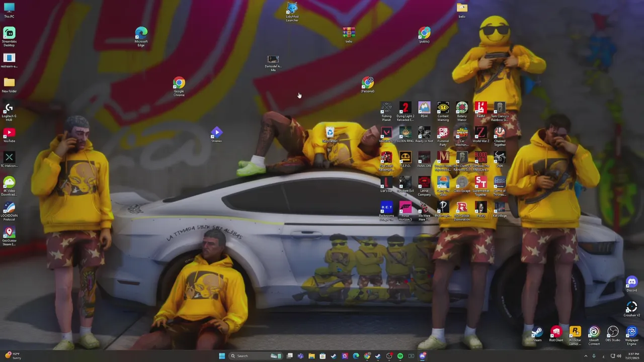This screenshot has width=644, height=362.
Task: Launch Wallpaper Engine desktop shortcut
Action: (x=631, y=335)
